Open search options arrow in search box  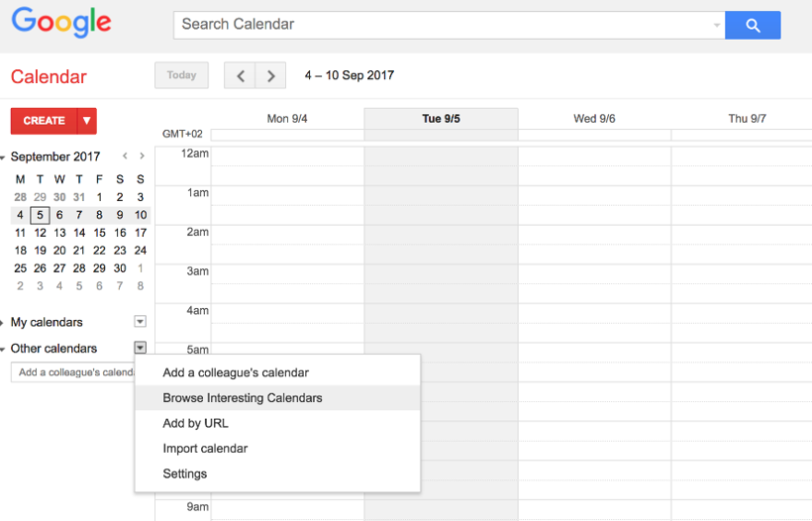(717, 25)
